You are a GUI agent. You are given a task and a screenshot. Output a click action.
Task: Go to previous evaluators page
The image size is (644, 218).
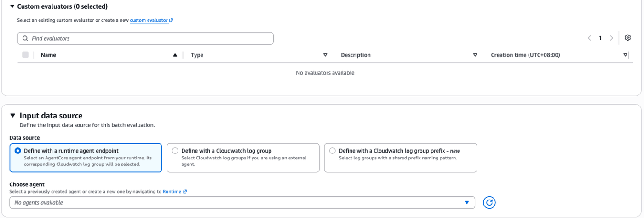point(589,38)
